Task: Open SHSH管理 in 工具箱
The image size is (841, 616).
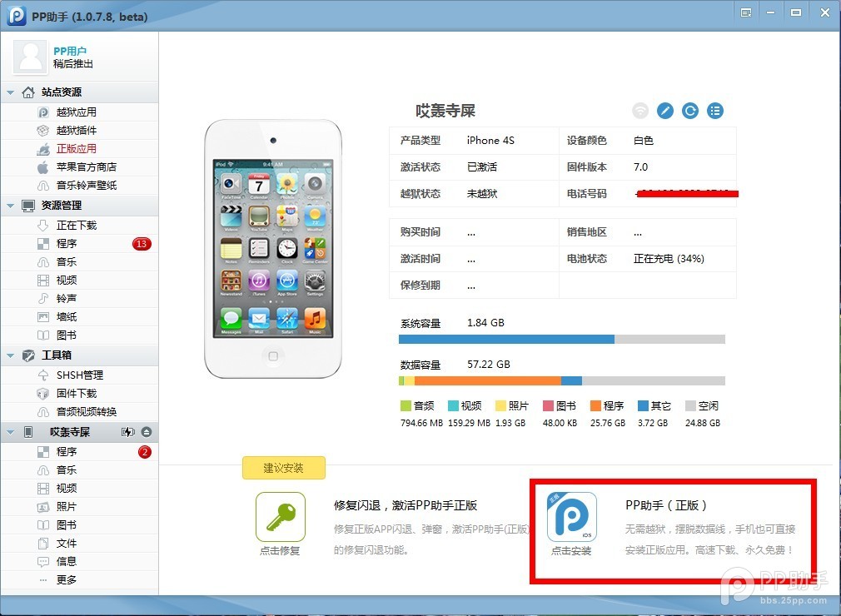Action: point(79,375)
